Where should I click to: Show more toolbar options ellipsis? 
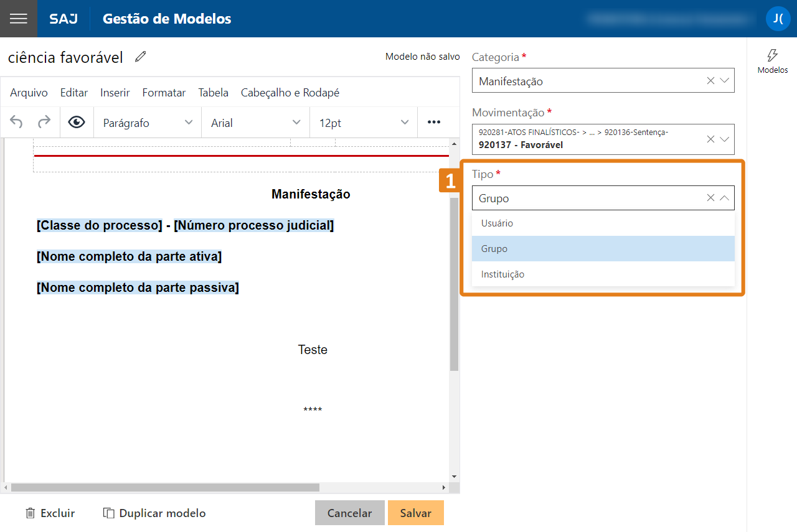[434, 123]
